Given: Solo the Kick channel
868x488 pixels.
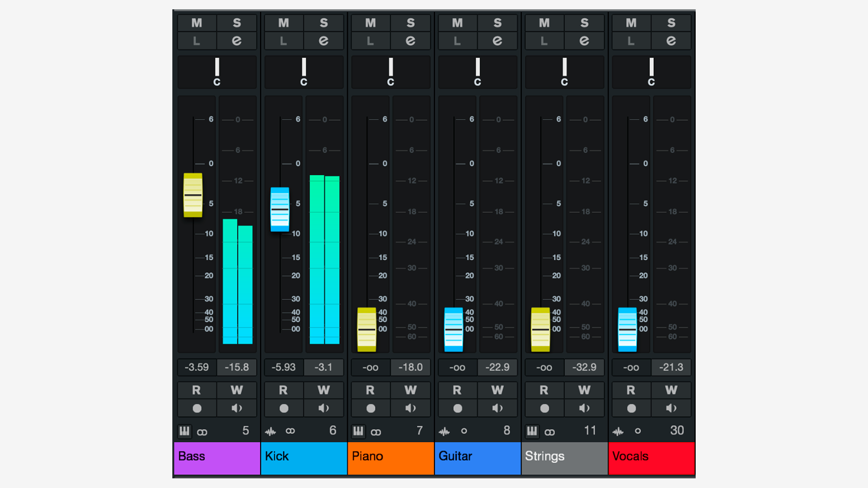Looking at the screenshot, I should coord(324,23).
